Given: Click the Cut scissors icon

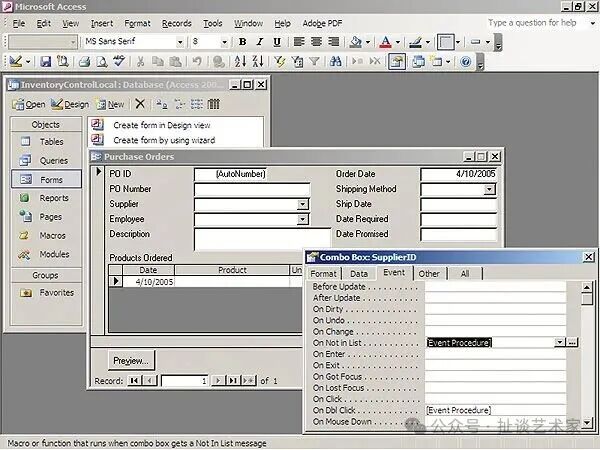Looking at the screenshot, I should (140, 62).
